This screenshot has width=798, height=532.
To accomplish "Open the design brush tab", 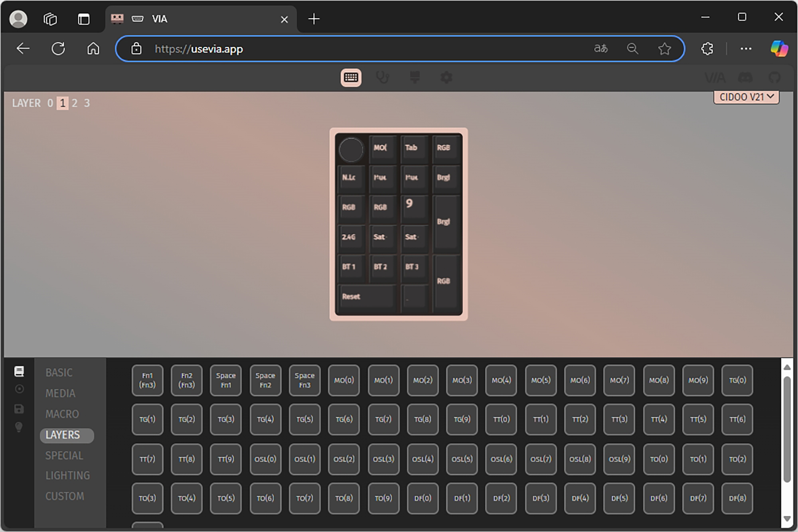I will [415, 77].
